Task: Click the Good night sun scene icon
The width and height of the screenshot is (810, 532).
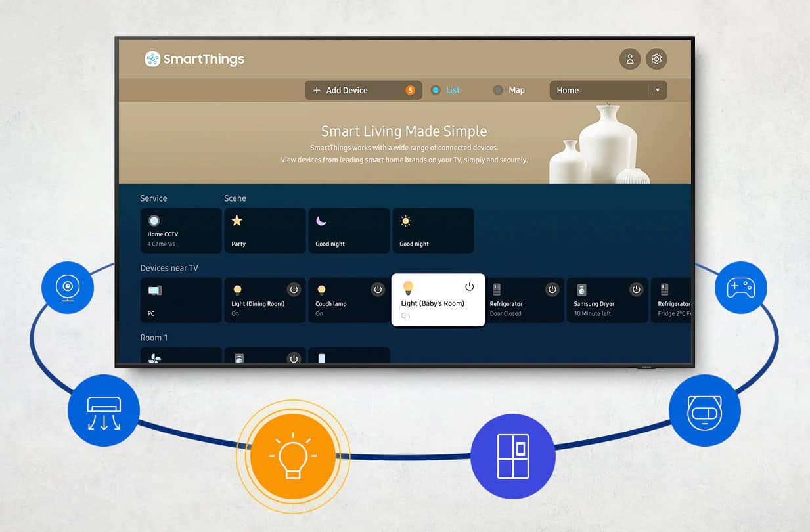Action: point(405,221)
